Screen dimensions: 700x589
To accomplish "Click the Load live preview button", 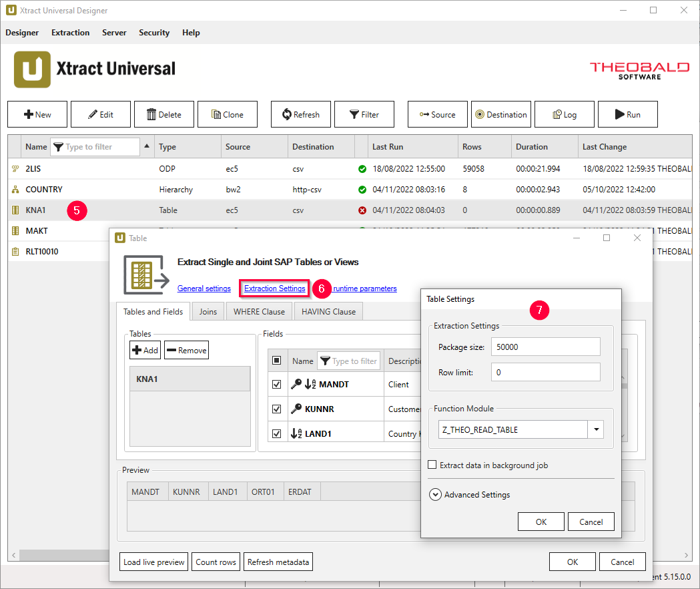I will (x=154, y=562).
